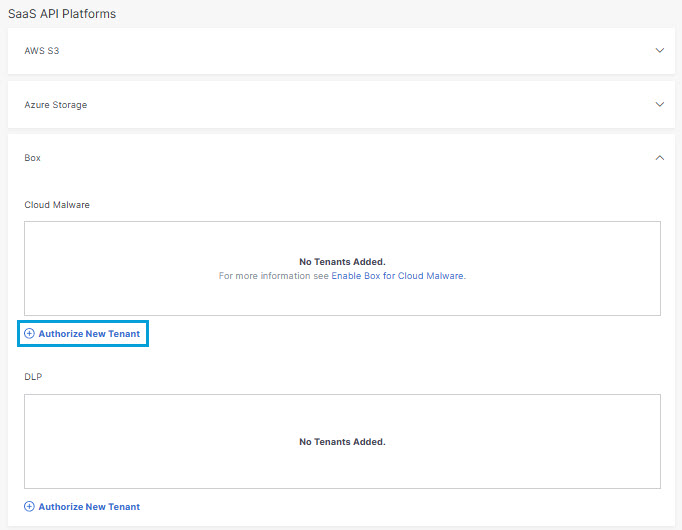Screen dimensions: 682x530
Task: Expand the AWS S3 section chevron
Action: (x=659, y=50)
